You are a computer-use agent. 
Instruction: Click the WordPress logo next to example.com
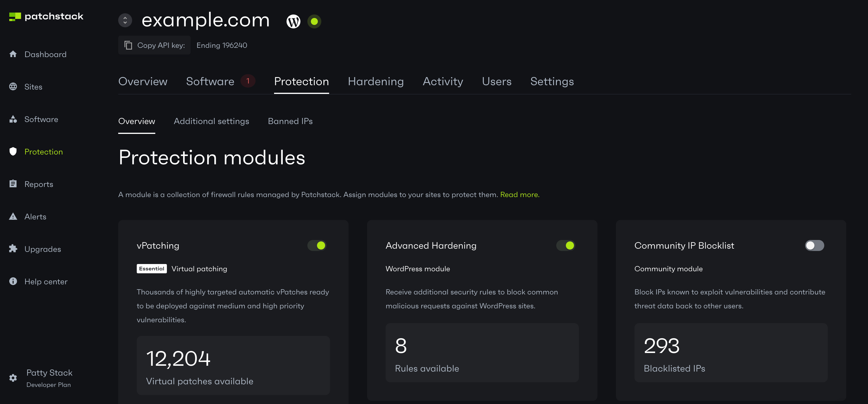click(x=293, y=21)
